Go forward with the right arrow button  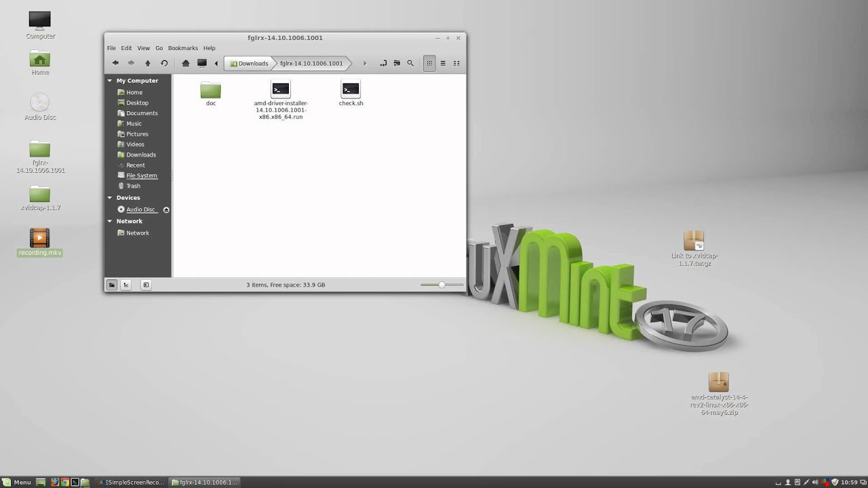[132, 63]
